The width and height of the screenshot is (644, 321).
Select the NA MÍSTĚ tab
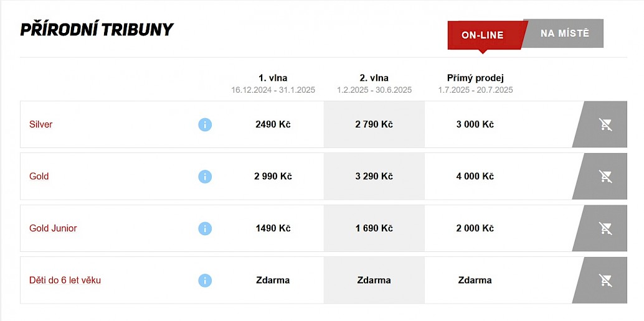(x=564, y=34)
